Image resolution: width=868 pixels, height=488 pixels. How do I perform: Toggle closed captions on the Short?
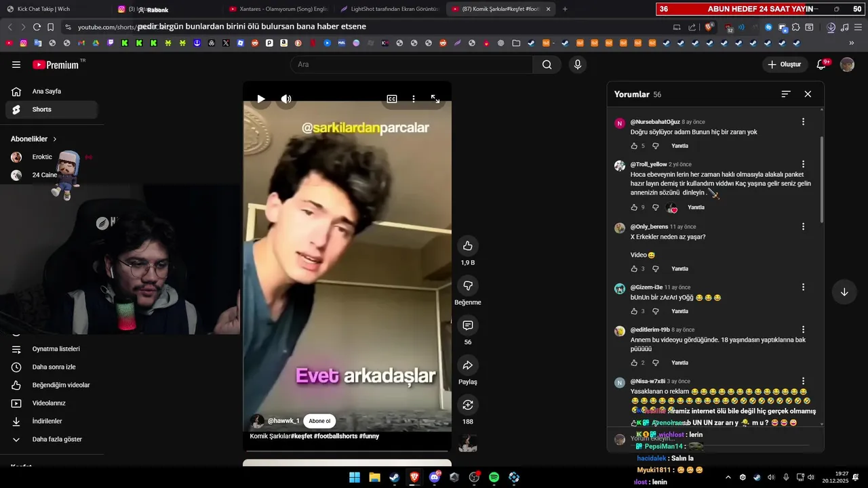pyautogui.click(x=392, y=99)
